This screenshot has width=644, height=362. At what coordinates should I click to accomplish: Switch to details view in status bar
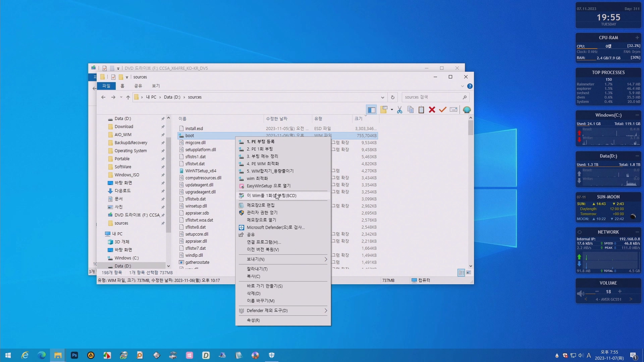pyautogui.click(x=461, y=273)
